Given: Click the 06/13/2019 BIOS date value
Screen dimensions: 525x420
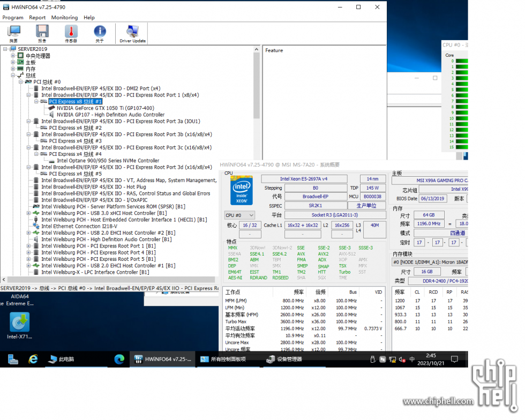Looking at the screenshot, I should coord(432,199).
